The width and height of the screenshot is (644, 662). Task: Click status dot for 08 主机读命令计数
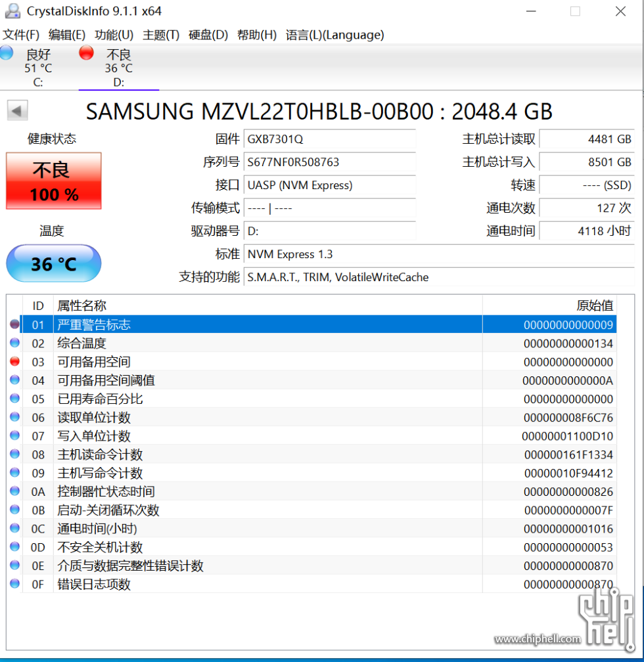[x=15, y=454]
